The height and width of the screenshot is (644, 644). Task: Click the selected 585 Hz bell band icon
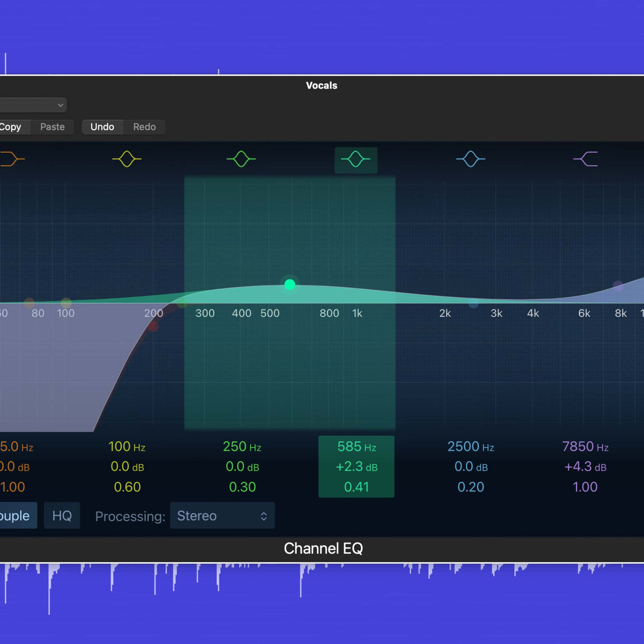[x=356, y=159]
